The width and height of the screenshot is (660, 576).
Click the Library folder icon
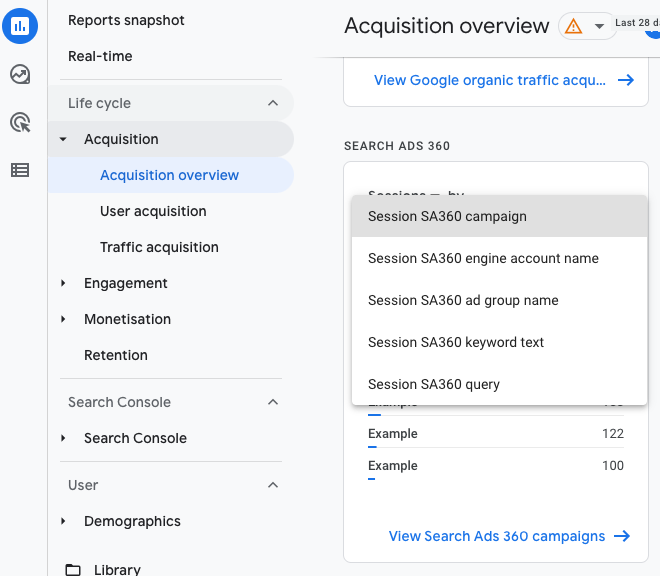click(73, 570)
